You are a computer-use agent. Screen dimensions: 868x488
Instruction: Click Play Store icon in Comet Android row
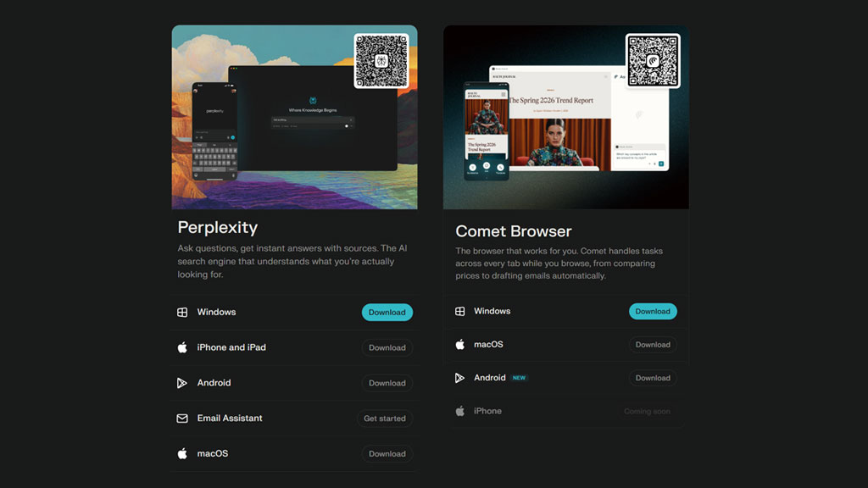(x=460, y=378)
